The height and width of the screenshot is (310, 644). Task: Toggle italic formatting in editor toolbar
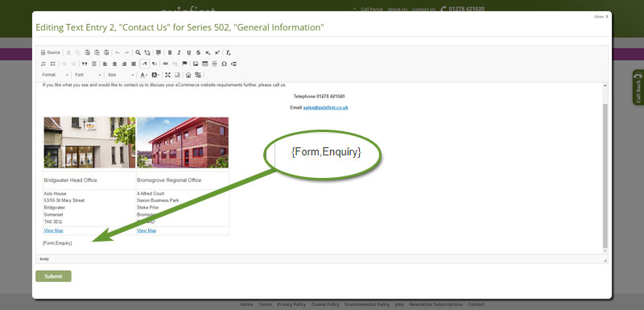[179, 52]
